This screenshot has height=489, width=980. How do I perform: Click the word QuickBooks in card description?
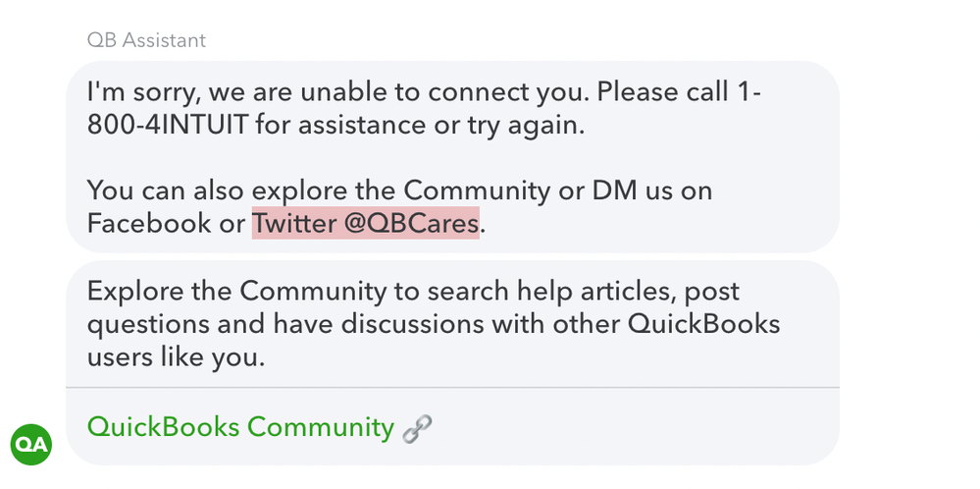click(x=703, y=324)
